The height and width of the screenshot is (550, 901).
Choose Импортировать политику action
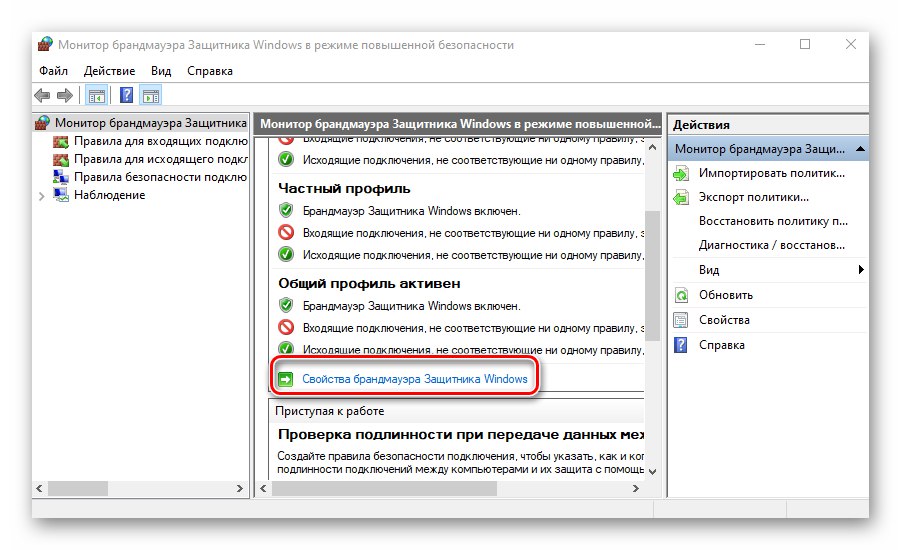[x=772, y=173]
